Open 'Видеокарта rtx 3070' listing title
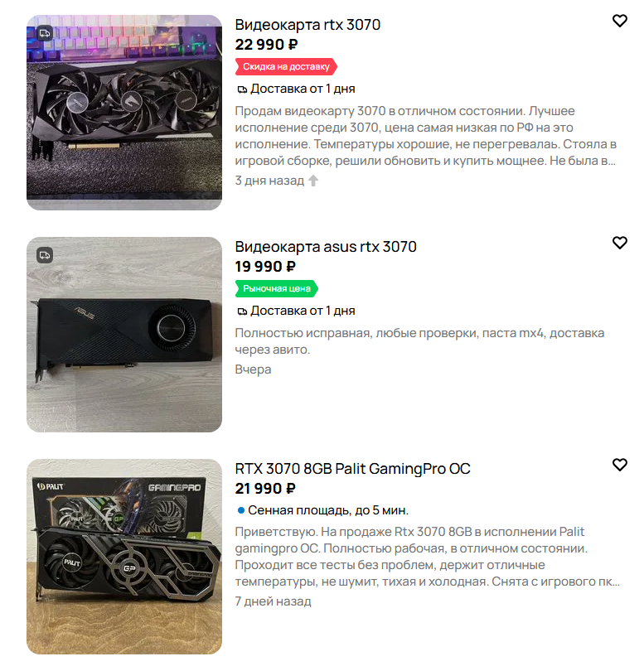This screenshot has height=666, width=644. click(x=307, y=25)
